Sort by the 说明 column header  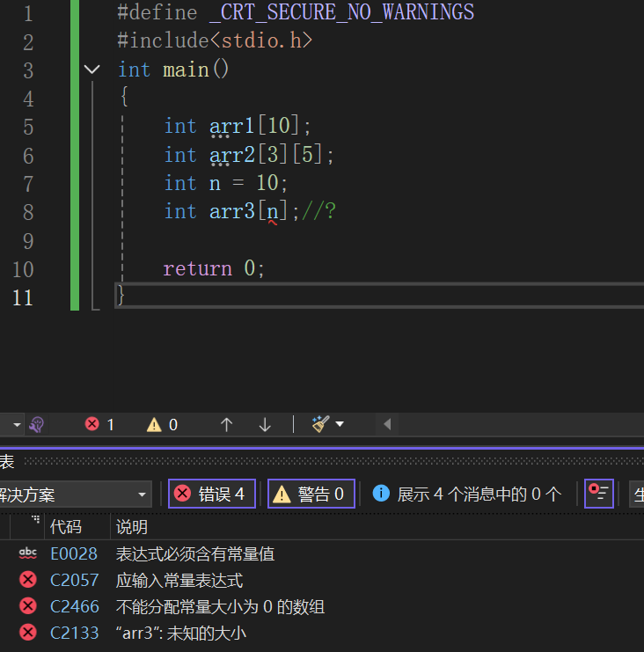[x=132, y=527]
